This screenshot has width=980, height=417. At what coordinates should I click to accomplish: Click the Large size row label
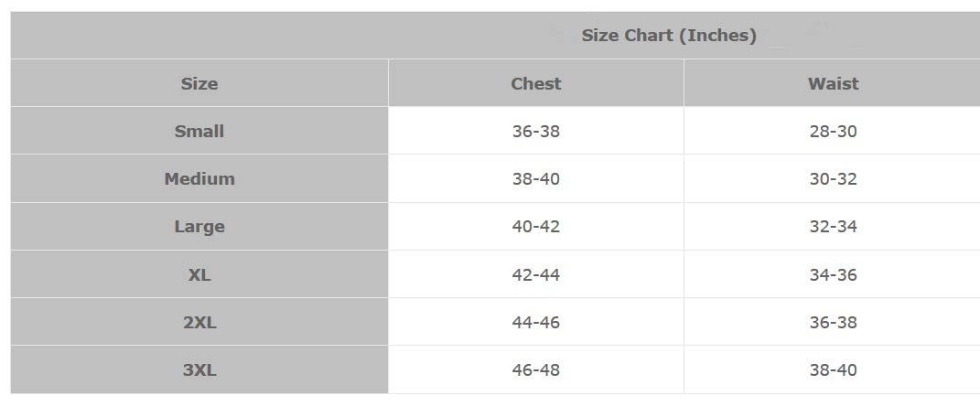click(199, 227)
